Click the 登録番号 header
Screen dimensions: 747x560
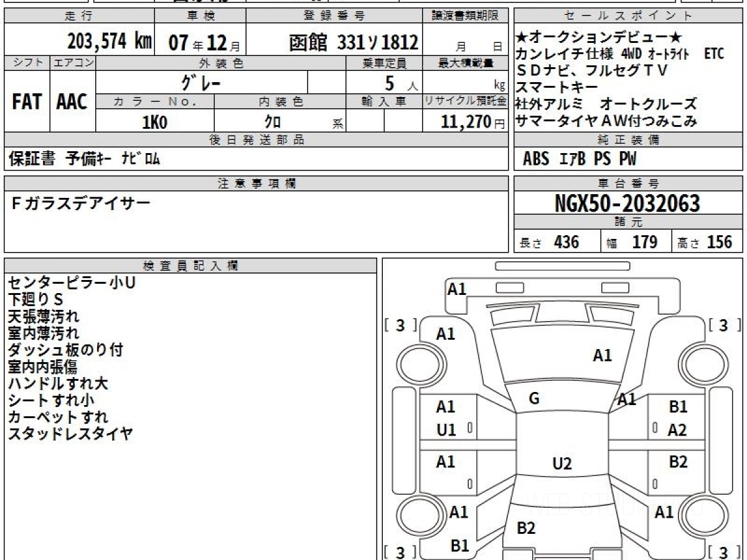(334, 16)
